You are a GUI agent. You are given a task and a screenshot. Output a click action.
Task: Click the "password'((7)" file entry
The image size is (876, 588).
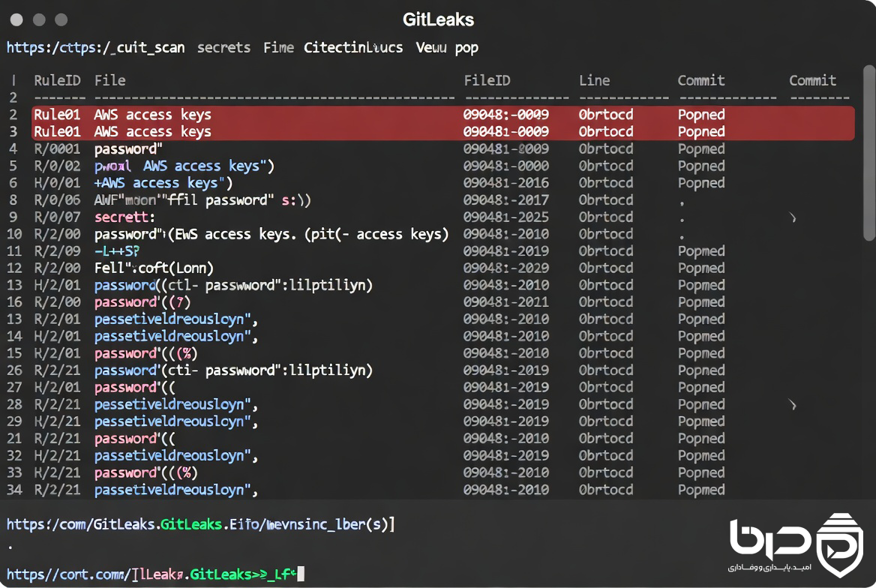point(142,302)
